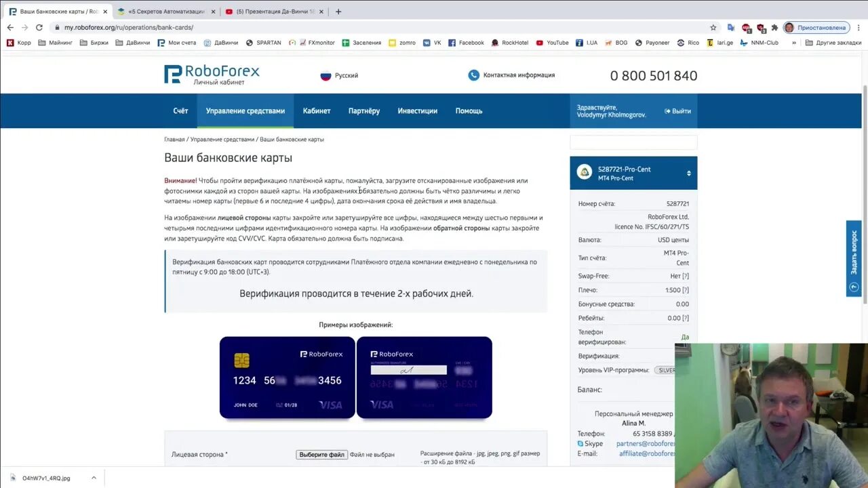The height and width of the screenshot is (488, 868).
Task: Open the RockHotel bookmark
Action: pyautogui.click(x=510, y=43)
